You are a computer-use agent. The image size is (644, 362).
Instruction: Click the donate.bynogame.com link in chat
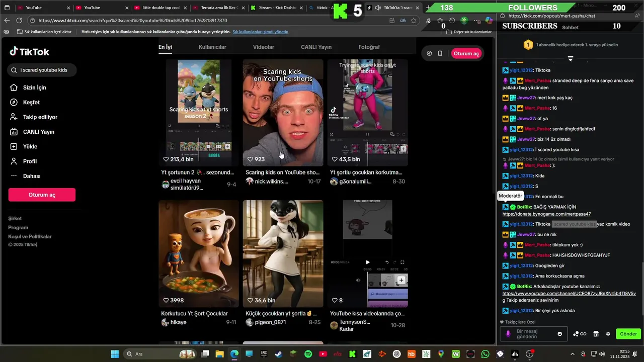546,214
